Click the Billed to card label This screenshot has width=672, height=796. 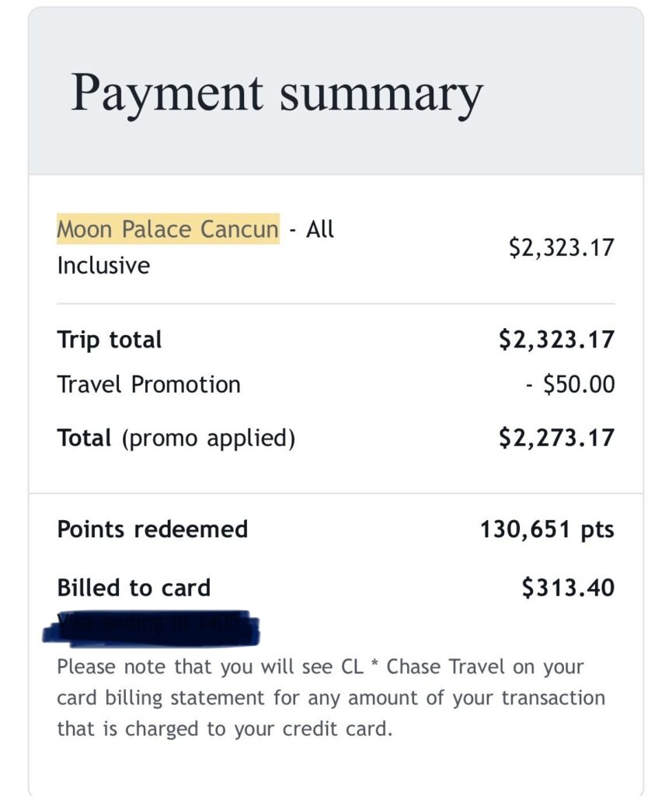coord(134,588)
